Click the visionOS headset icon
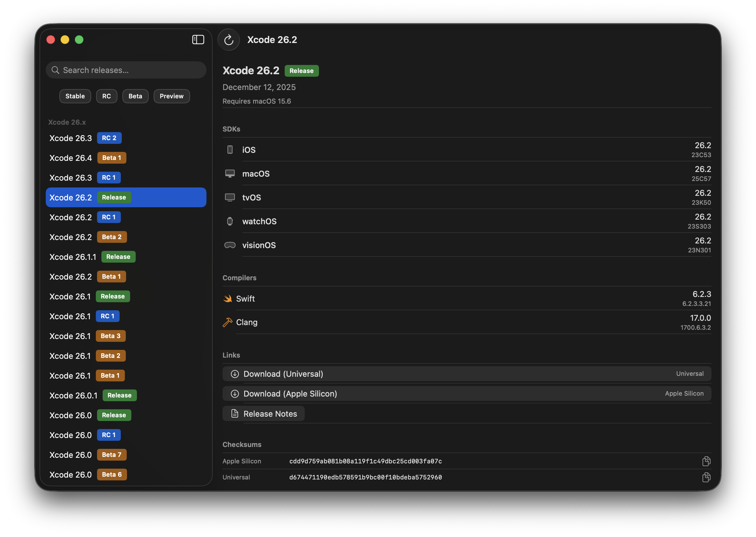The height and width of the screenshot is (537, 756). tap(230, 245)
